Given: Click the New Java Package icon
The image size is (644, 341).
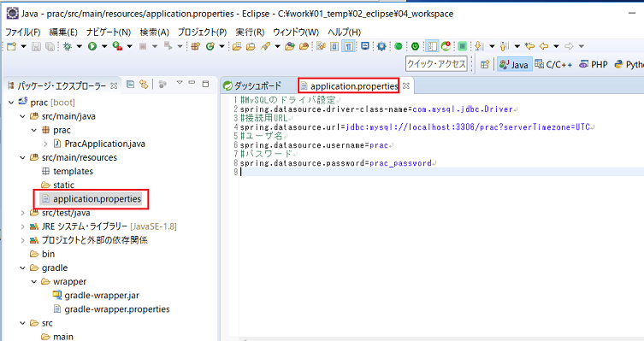Looking at the screenshot, I should coord(196,46).
